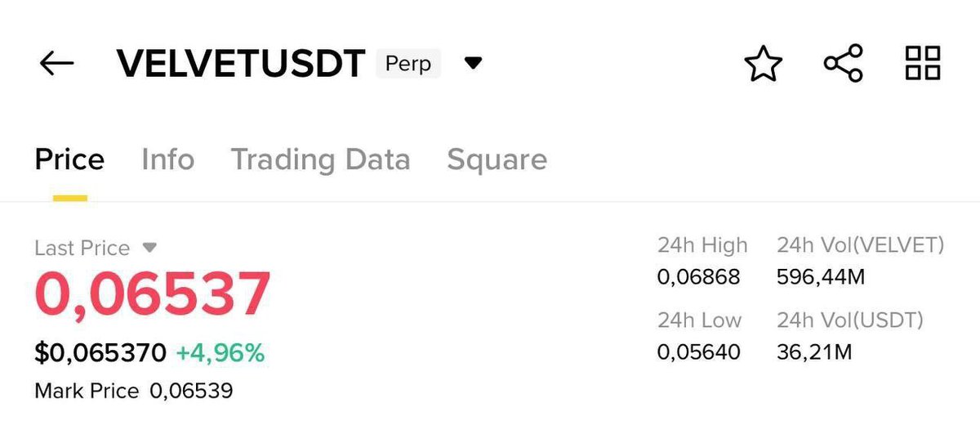Open the share icon
Image resolution: width=980 pixels, height=439 pixels.
pos(843,64)
